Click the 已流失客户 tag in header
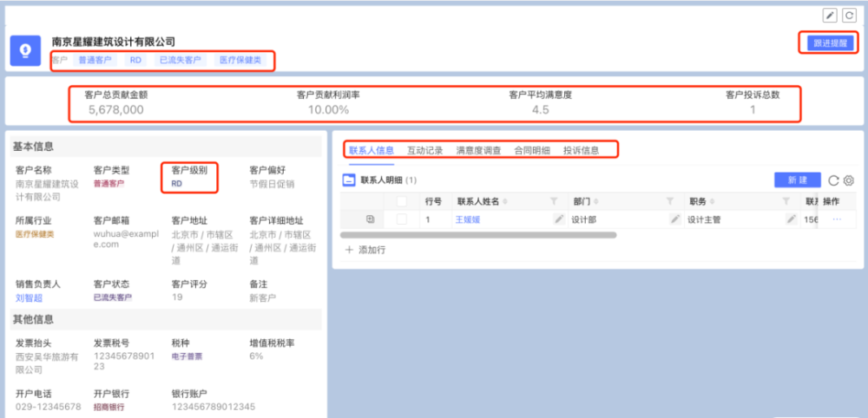 [x=181, y=60]
